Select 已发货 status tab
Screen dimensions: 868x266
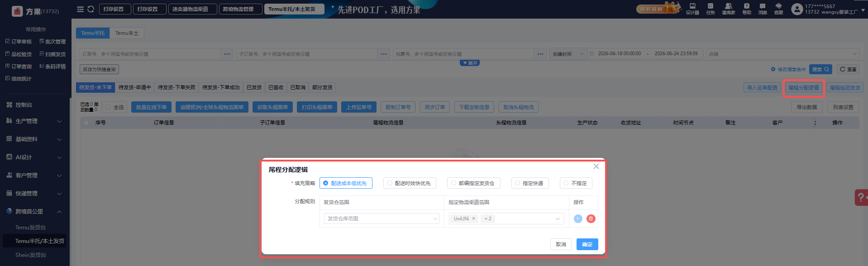(254, 87)
